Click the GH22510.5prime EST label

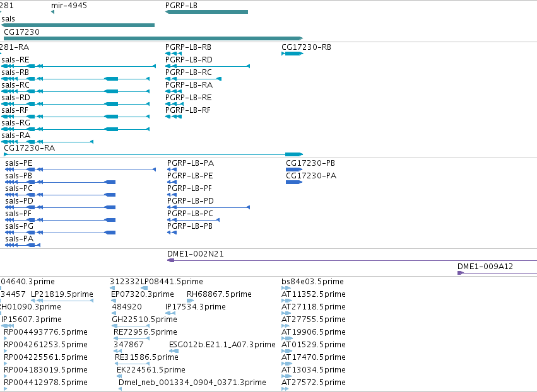click(145, 320)
